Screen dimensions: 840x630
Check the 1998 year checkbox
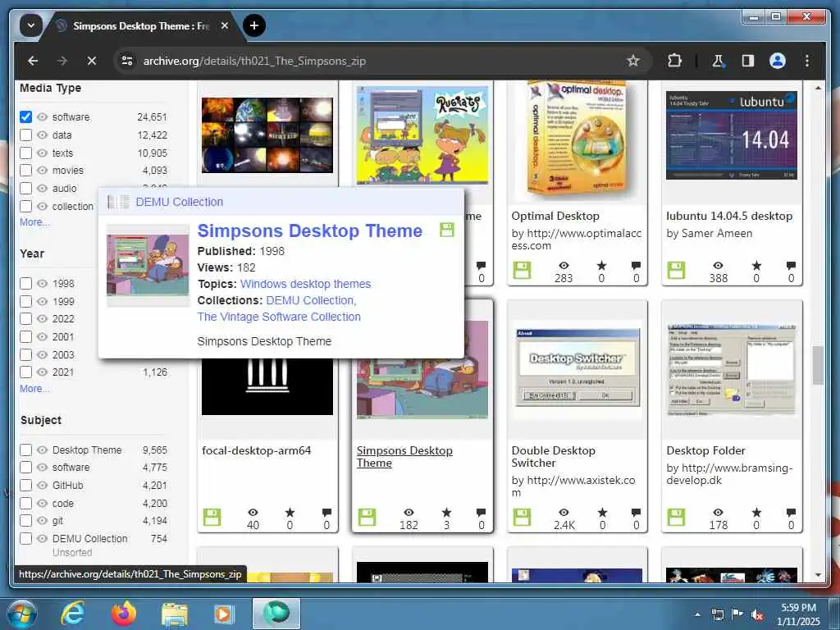[x=25, y=283]
